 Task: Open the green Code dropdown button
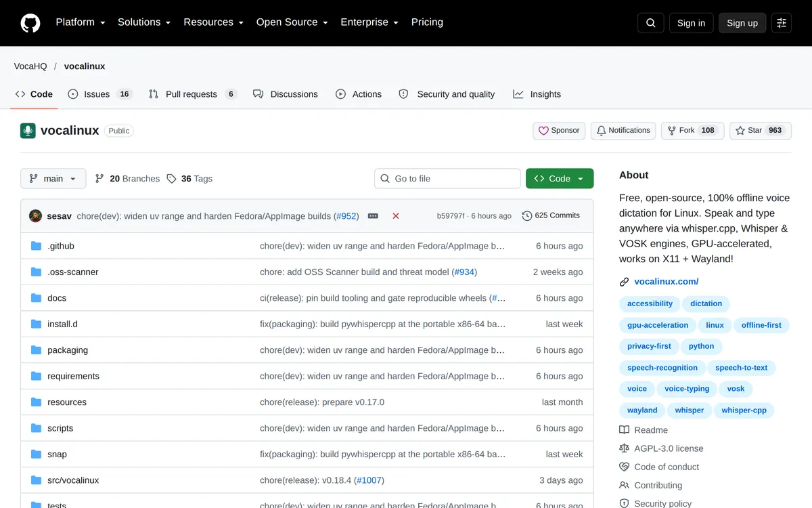560,179
